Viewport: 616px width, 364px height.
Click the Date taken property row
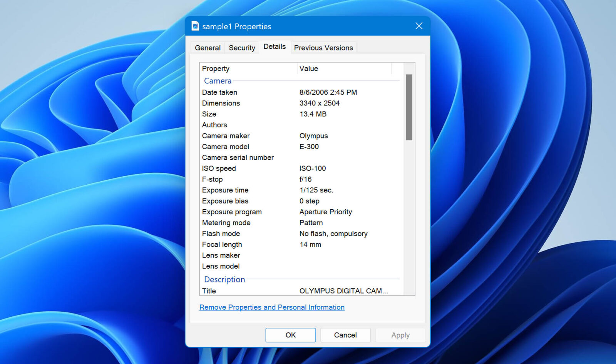(x=219, y=92)
